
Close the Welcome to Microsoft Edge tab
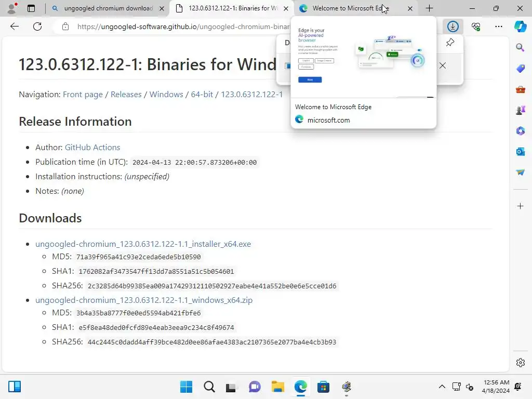(x=410, y=8)
